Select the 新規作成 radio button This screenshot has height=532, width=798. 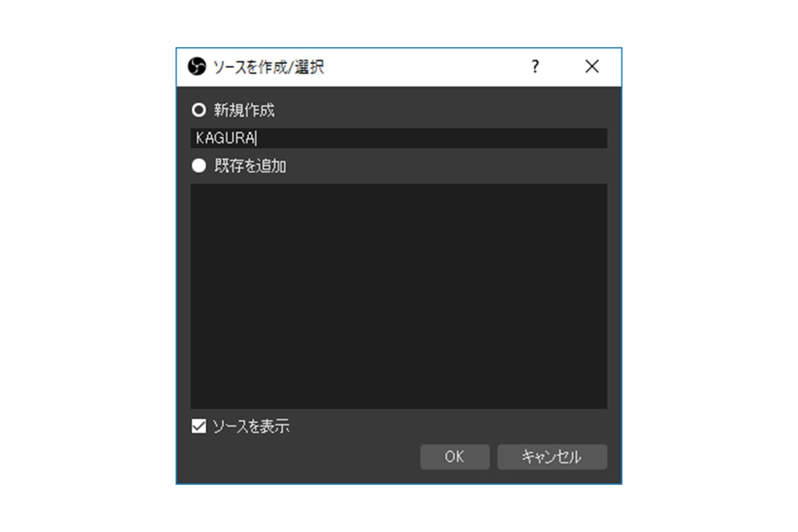(199, 110)
